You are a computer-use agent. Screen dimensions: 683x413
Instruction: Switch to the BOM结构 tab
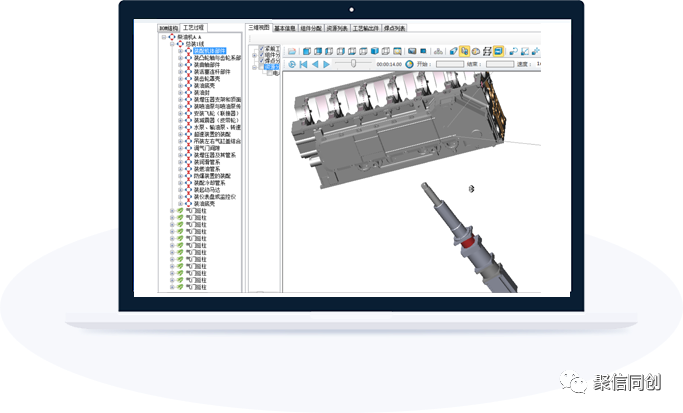click(x=168, y=28)
